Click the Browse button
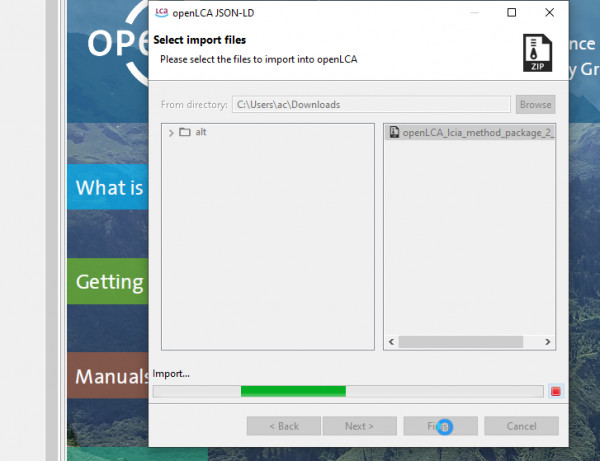 535,104
